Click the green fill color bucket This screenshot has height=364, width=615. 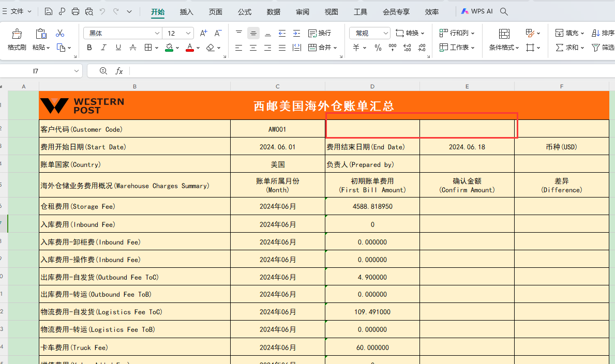[x=169, y=48]
